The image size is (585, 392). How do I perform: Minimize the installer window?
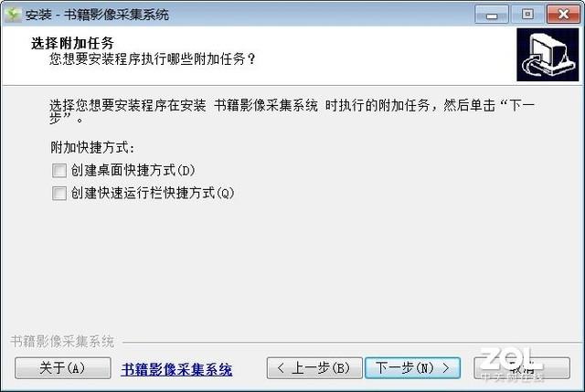492,15
